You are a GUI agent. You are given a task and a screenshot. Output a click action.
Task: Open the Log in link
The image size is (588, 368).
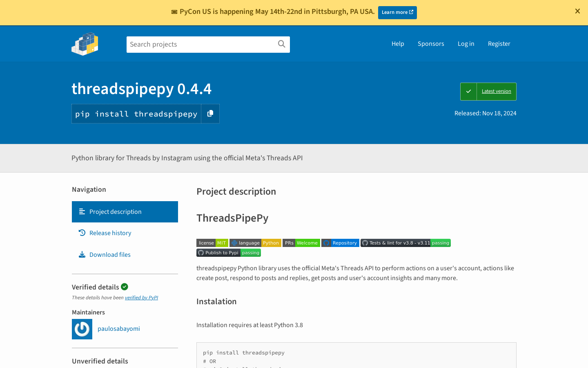(466, 44)
